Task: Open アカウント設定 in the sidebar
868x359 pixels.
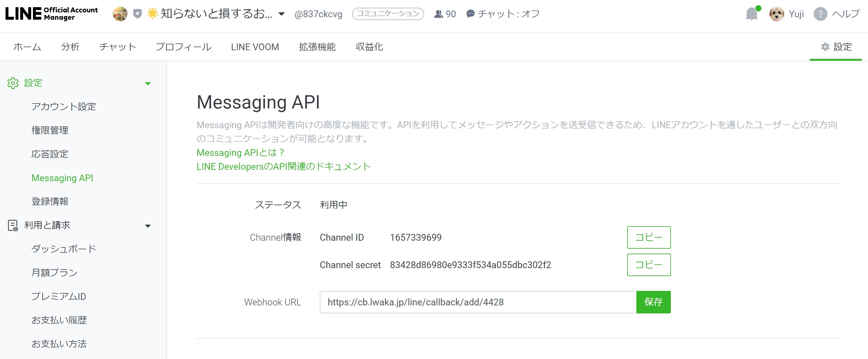Action: point(64,107)
